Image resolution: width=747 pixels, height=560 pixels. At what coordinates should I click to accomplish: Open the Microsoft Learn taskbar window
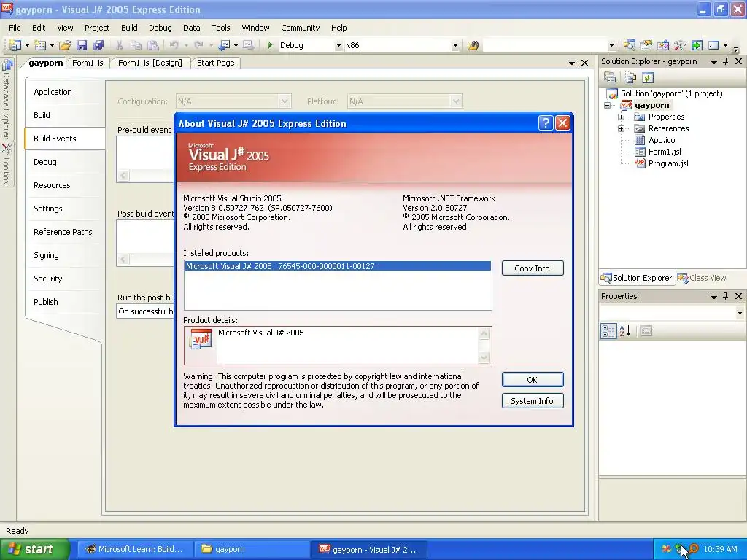click(135, 549)
